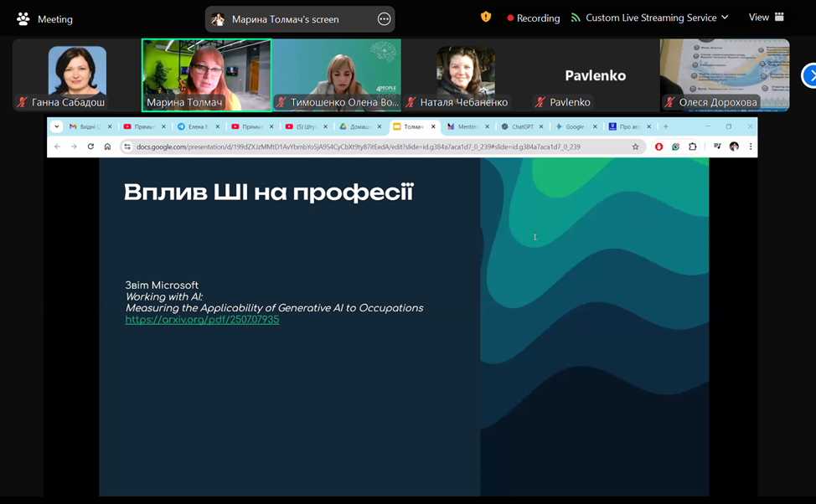Bookmark the page with the star icon
This screenshot has width=816, height=504.
point(635,147)
